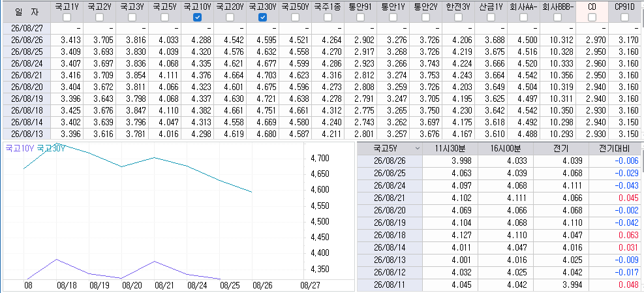Click the 4,700 axis label on chart
The width and height of the screenshot is (644, 293).
coord(320,159)
